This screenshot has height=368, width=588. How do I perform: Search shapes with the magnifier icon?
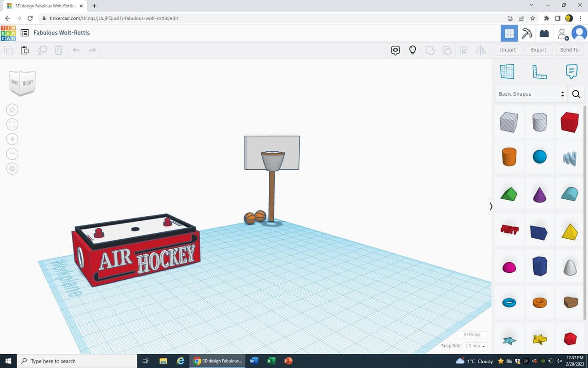[577, 94]
